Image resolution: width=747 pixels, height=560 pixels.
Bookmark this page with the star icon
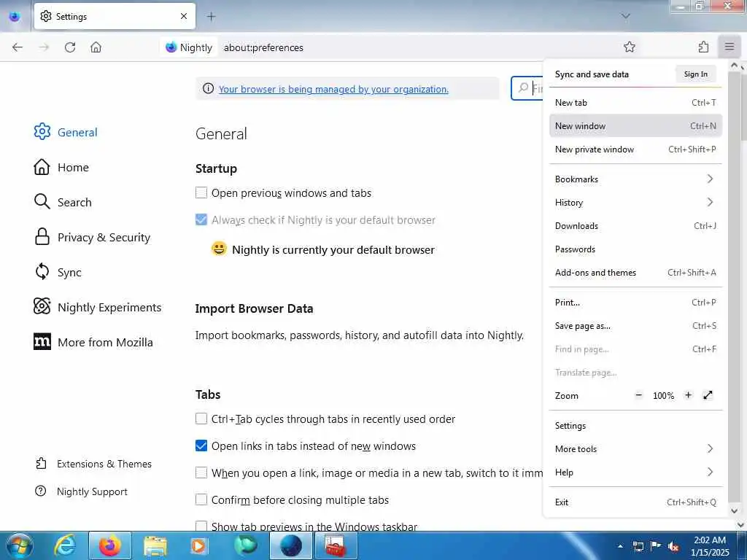(630, 47)
